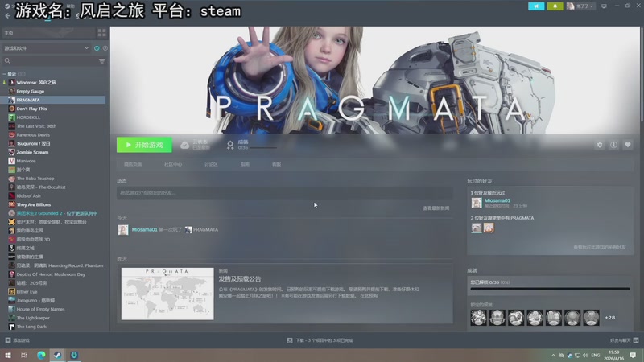Select Manivore in library list
The width and height of the screenshot is (644, 362).
pyautogui.click(x=26, y=161)
